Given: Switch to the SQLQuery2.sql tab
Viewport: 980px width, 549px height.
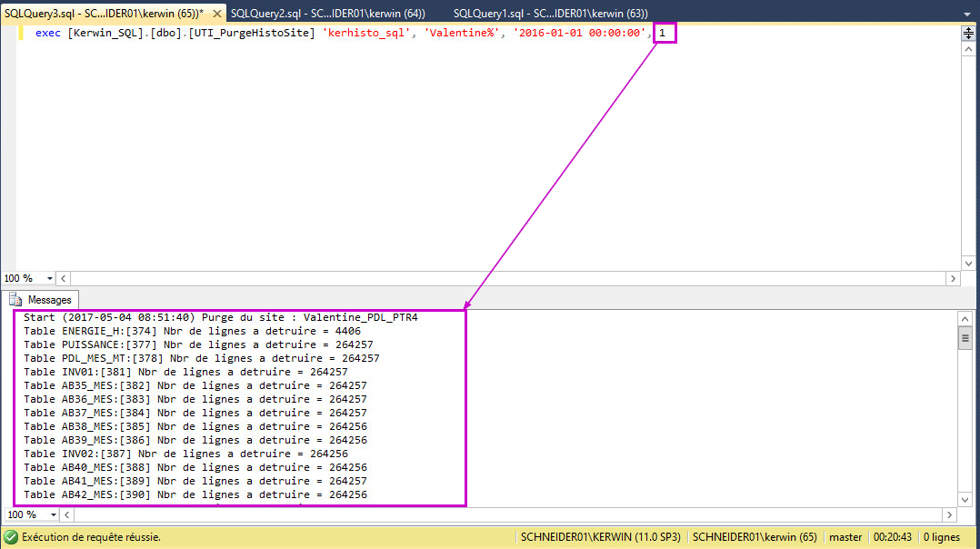Looking at the screenshot, I should point(327,13).
